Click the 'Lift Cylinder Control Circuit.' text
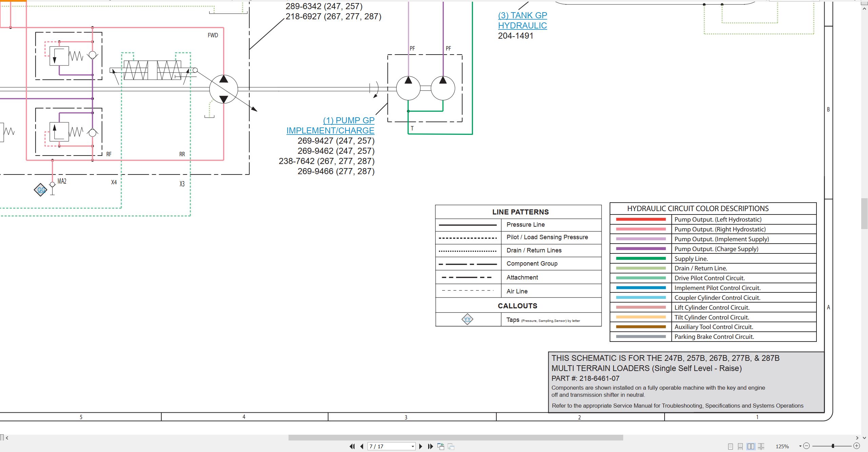868x452 pixels. [712, 308]
